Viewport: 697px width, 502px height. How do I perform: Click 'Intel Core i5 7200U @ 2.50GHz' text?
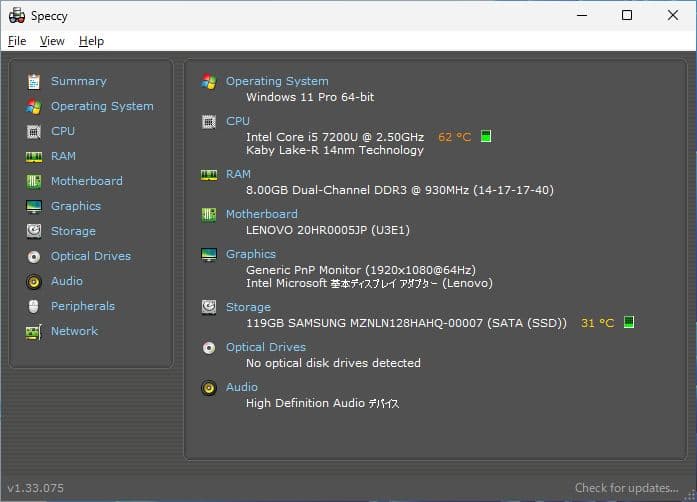pos(335,137)
